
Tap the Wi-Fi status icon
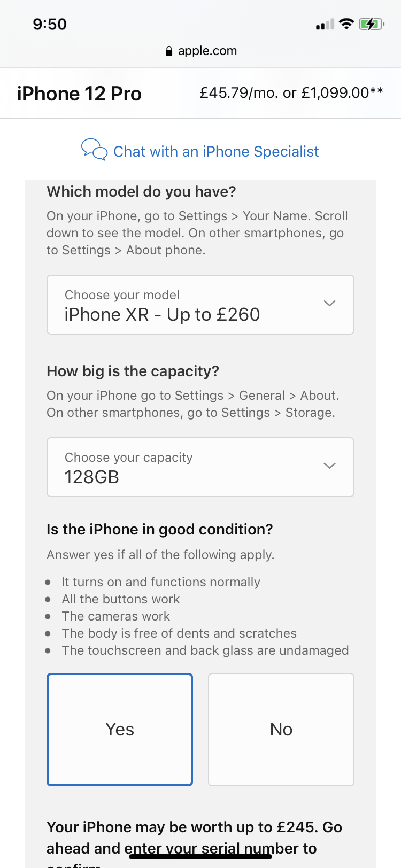coord(346,24)
